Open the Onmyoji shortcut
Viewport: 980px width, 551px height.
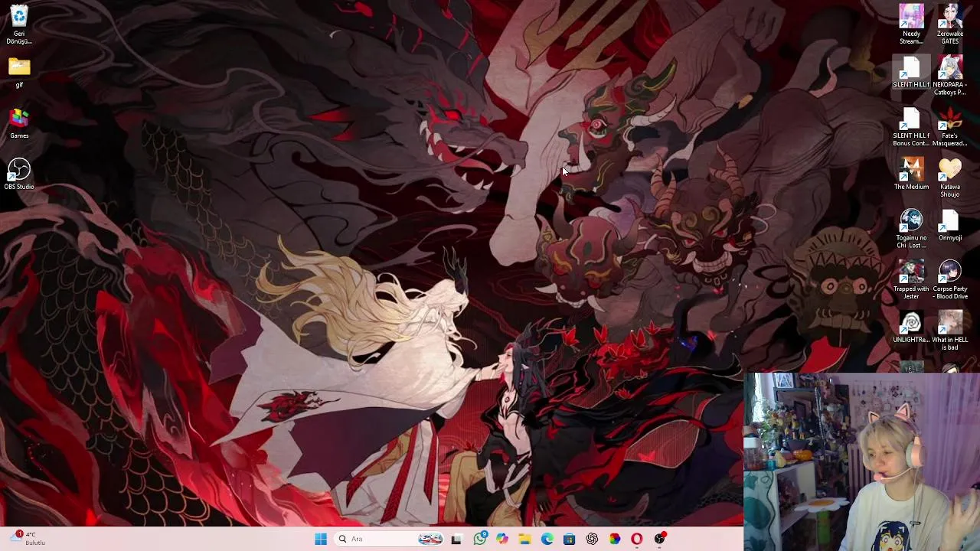[x=950, y=226]
